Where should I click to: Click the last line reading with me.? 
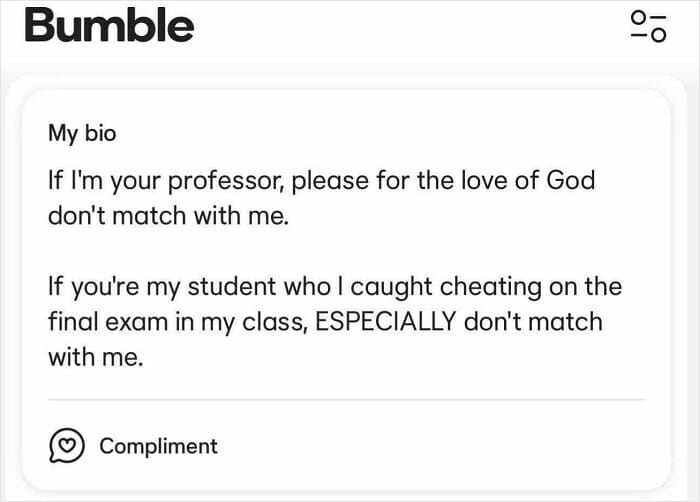point(96,357)
